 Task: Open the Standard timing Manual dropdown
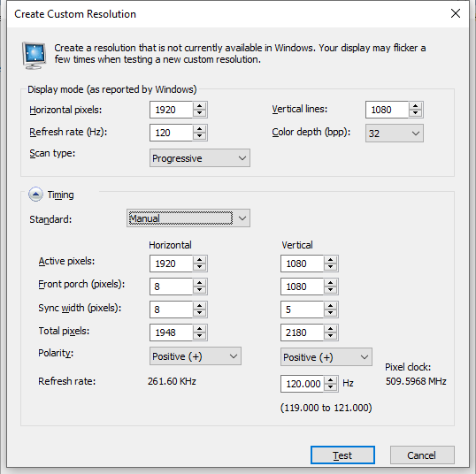tap(188, 218)
